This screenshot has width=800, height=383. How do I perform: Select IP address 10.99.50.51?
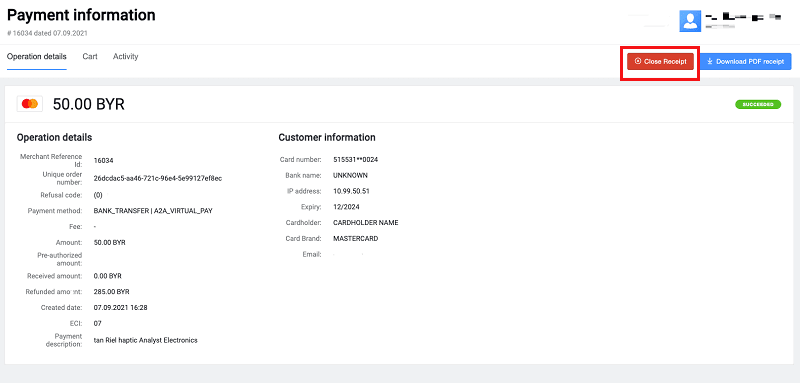[x=351, y=191]
